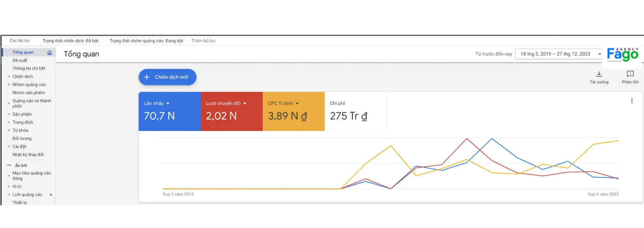Viewport: 644px width, 228px height.
Task: Click the home icon beside Tổng quan
Action: pyautogui.click(x=50, y=52)
